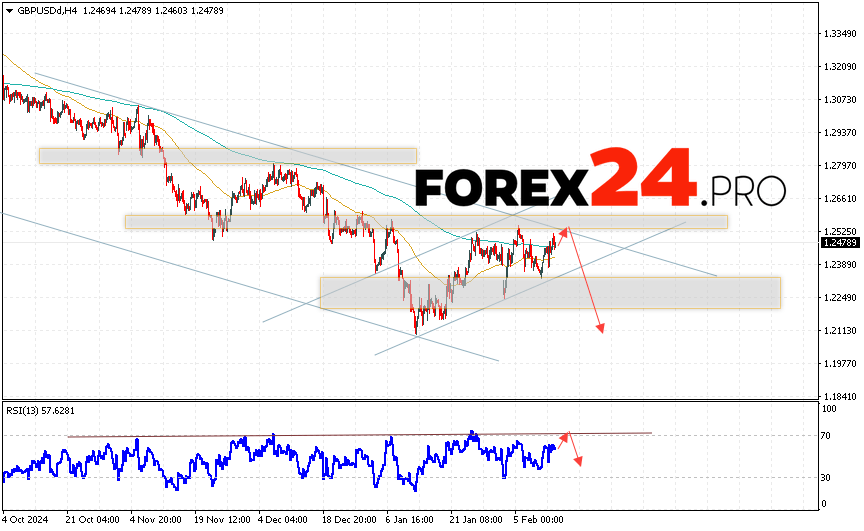Viewport: 864px width, 531px height.
Task: Click the red upward arrowhead on the price chart
Action: coord(565,231)
